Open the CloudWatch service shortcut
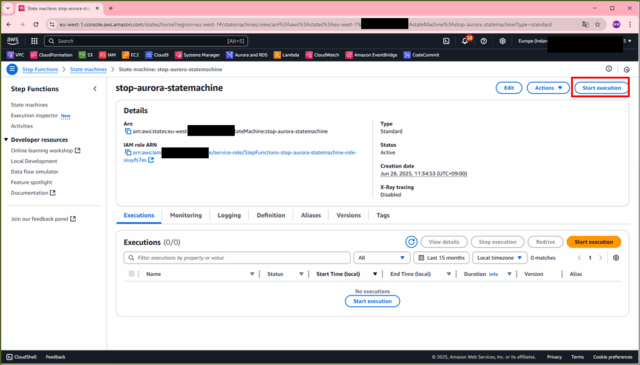This screenshot has width=640, height=365. (322, 55)
